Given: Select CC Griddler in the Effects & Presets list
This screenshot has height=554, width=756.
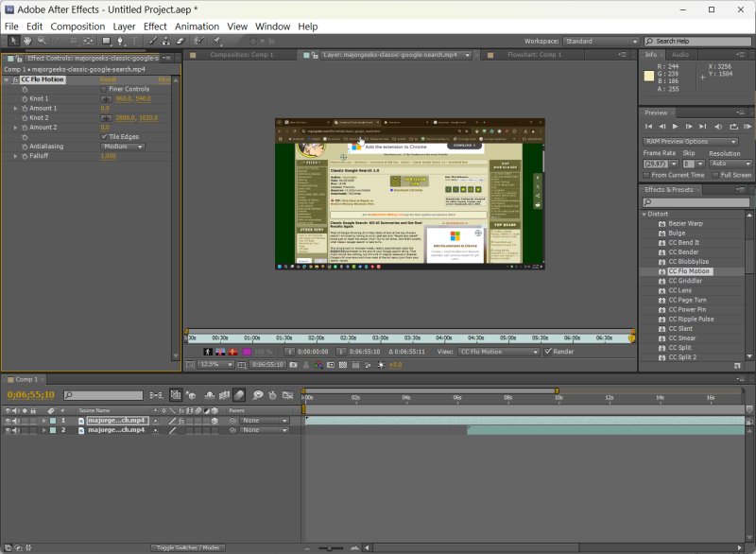Looking at the screenshot, I should (685, 281).
